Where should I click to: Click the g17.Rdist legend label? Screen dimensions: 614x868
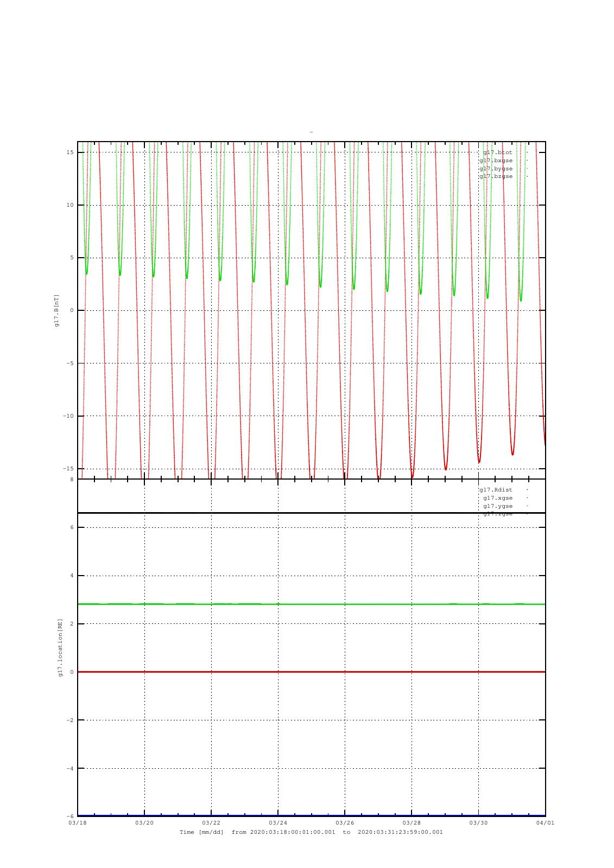tap(496, 490)
